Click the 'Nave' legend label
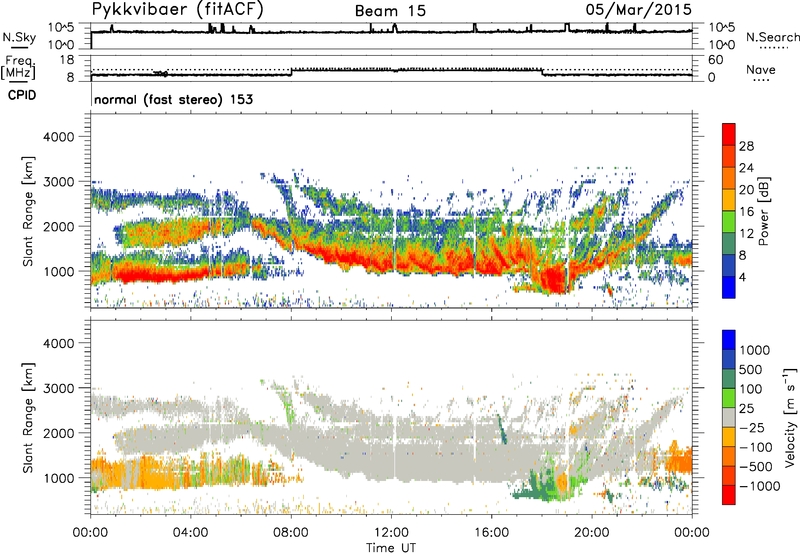Screen dimensions: 800x554 click(761, 70)
